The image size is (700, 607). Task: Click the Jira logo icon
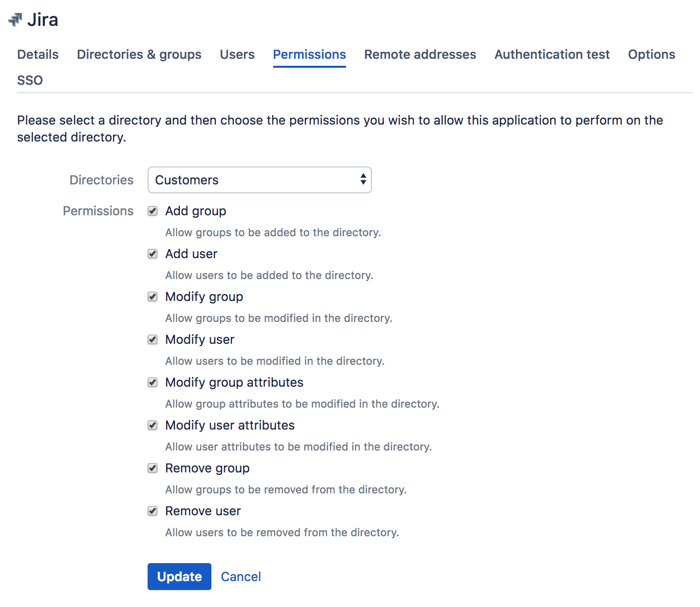[x=15, y=19]
